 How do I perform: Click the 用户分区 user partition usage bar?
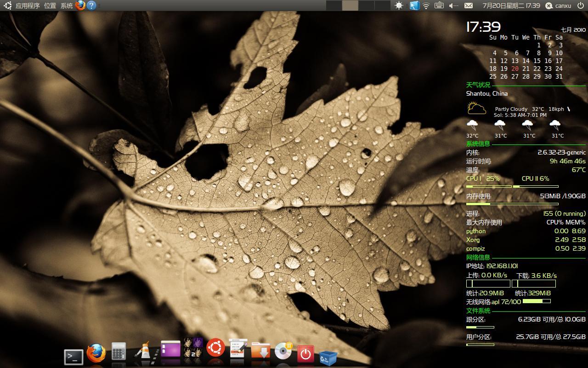click(480, 345)
